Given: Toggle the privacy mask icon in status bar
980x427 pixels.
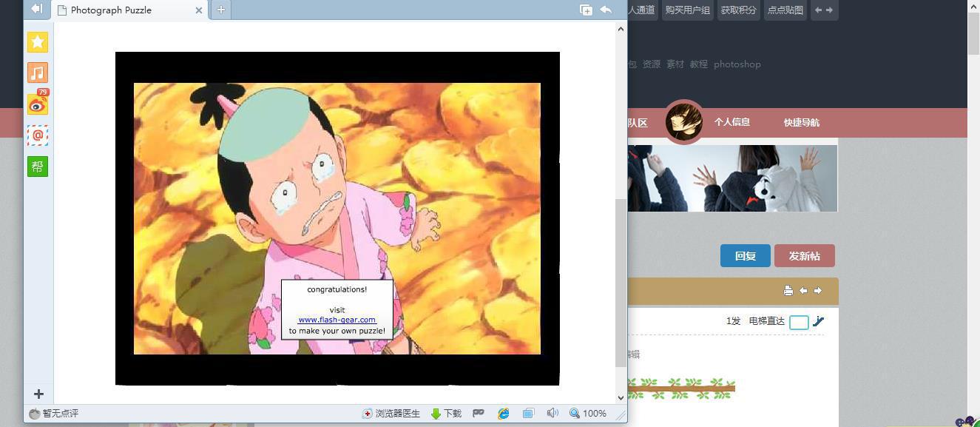Looking at the screenshot, I should (479, 413).
